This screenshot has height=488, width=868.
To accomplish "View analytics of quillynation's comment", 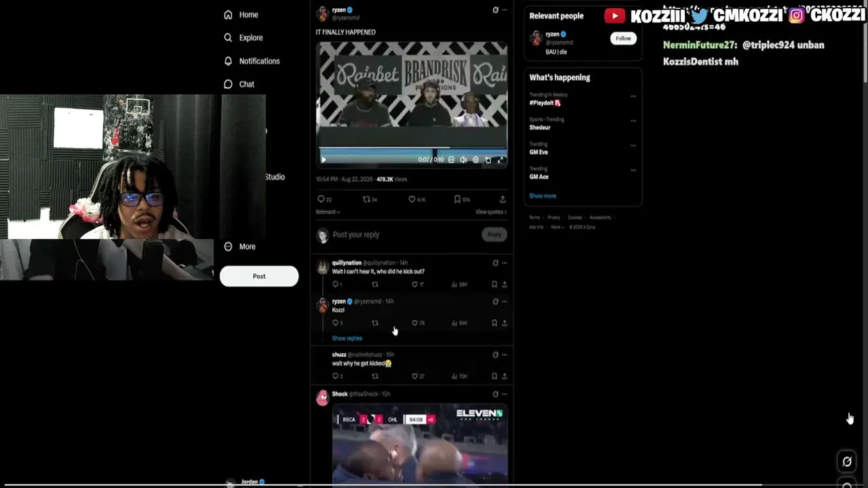I will (x=461, y=285).
